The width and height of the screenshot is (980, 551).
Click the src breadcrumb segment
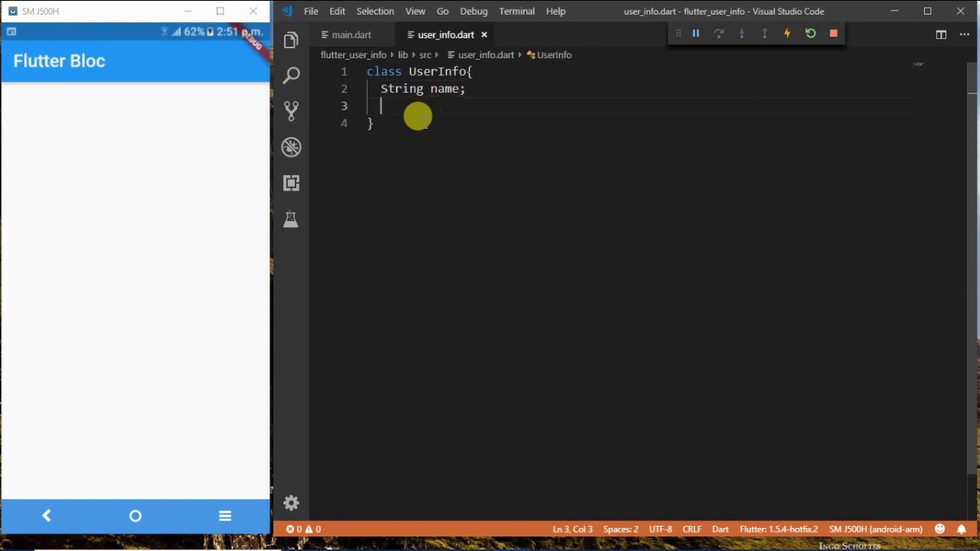(x=425, y=55)
